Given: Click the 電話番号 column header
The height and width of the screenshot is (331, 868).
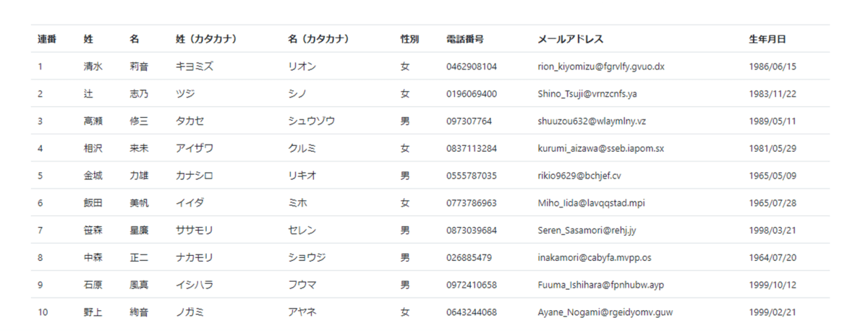Looking at the screenshot, I should [x=464, y=39].
